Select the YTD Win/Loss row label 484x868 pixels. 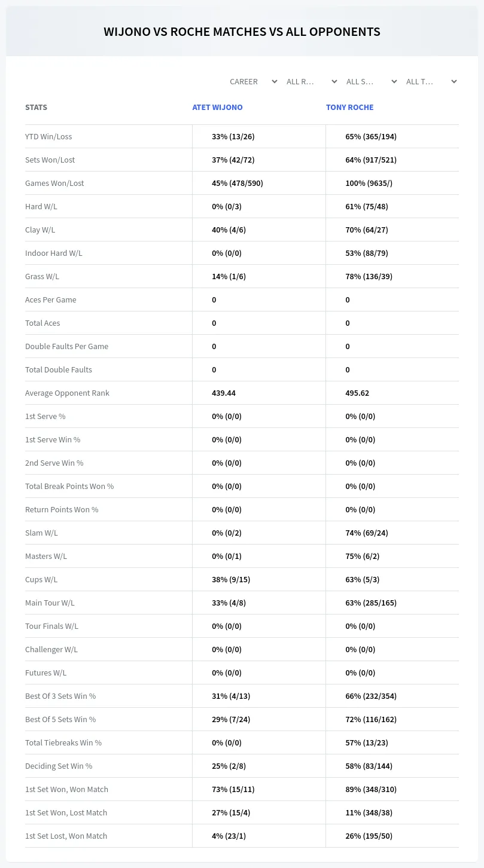click(48, 136)
